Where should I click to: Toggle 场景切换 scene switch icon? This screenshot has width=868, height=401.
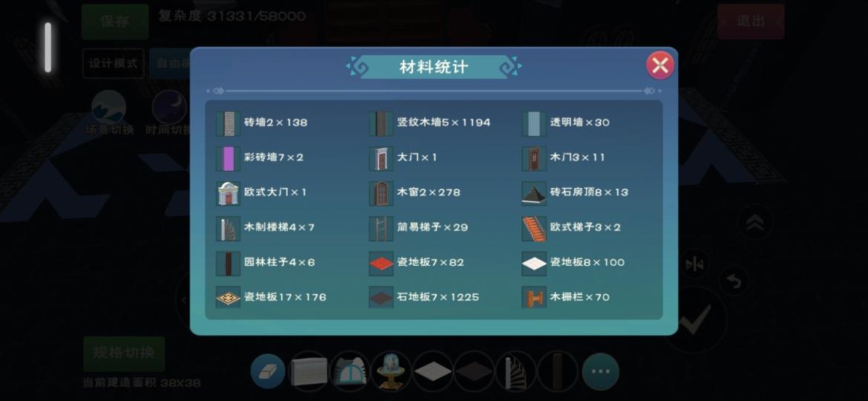pos(108,106)
